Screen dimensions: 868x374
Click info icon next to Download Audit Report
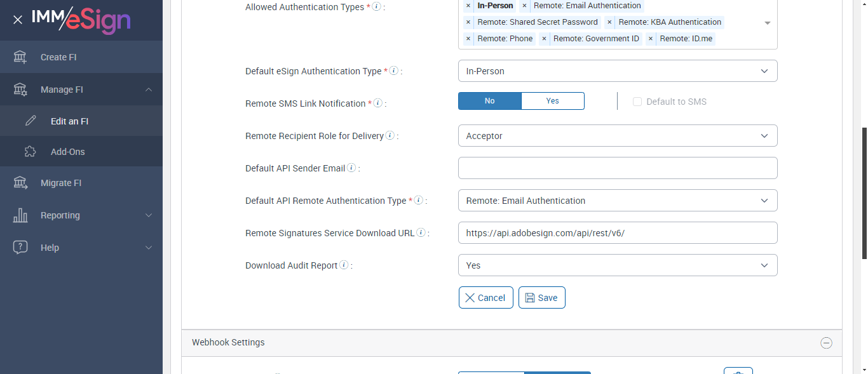(x=344, y=265)
